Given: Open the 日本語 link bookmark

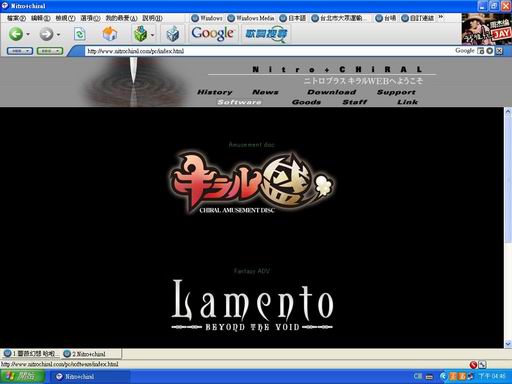Looking at the screenshot, I should 292,18.
